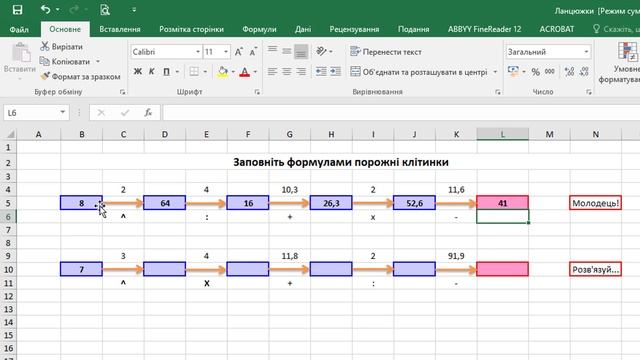The image size is (640, 360).
Task: Align text to top of cell
Action: (x=272, y=51)
